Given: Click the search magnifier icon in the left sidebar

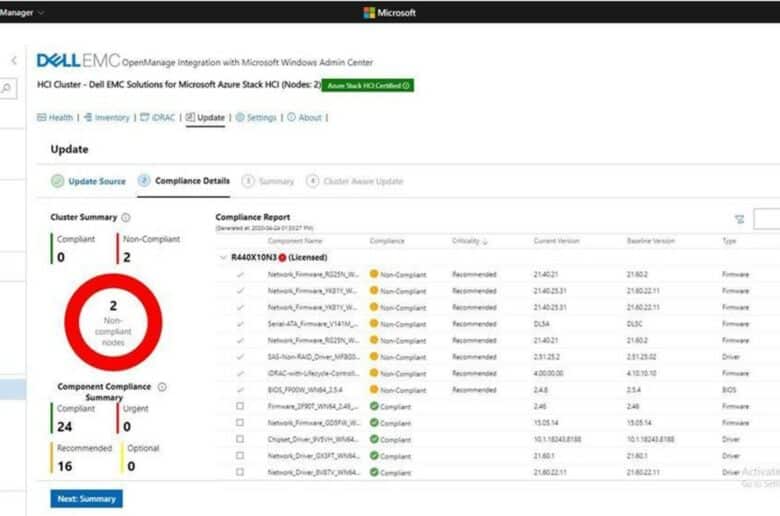Looking at the screenshot, I should pyautogui.click(x=6, y=89).
